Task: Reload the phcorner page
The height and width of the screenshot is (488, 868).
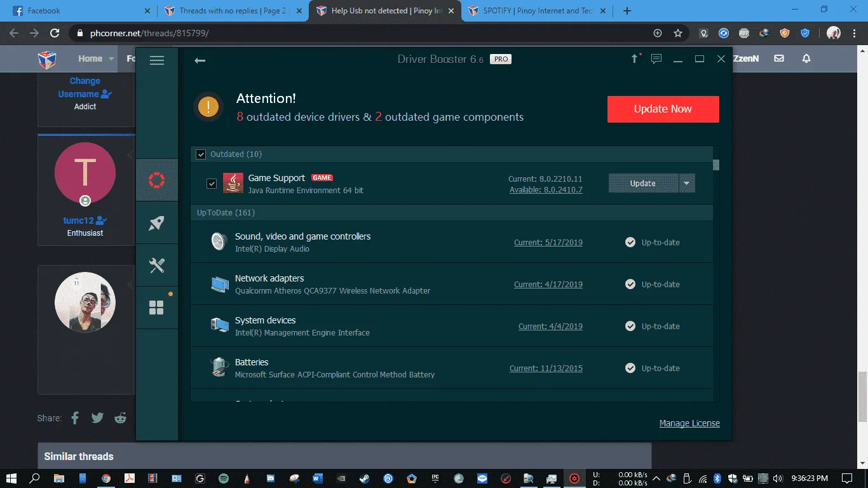Action: 55,33
